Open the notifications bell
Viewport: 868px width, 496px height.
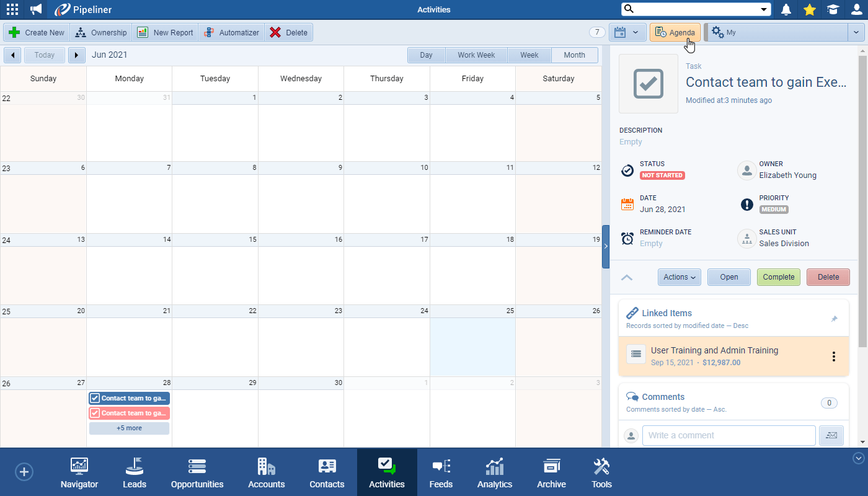tap(786, 9)
